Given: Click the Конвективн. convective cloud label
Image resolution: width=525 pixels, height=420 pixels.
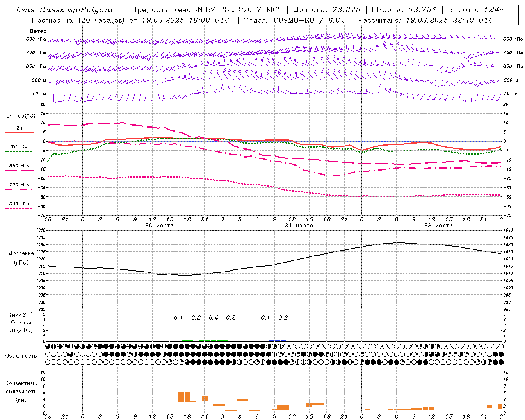Looking at the screenshot, I should (21, 383).
